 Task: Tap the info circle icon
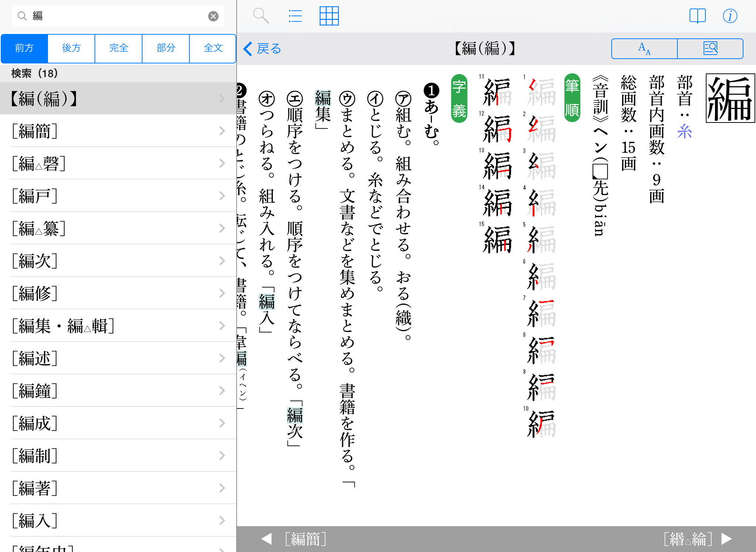coord(730,16)
